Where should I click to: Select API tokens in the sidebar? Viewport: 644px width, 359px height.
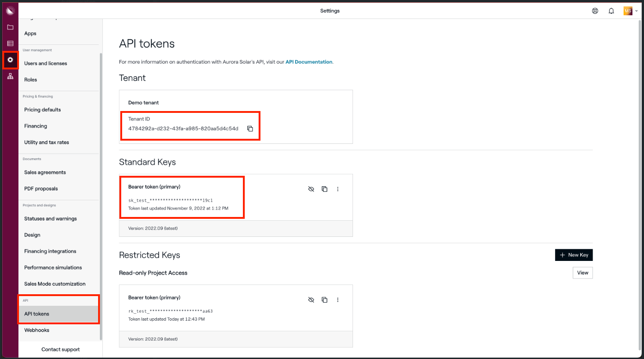(x=59, y=314)
